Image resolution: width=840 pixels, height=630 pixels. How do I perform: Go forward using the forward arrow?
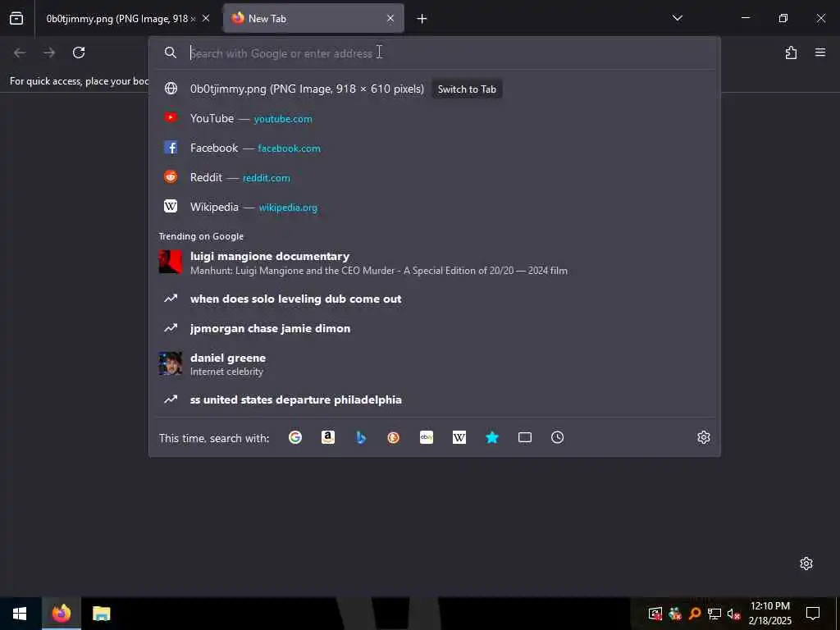[49, 52]
